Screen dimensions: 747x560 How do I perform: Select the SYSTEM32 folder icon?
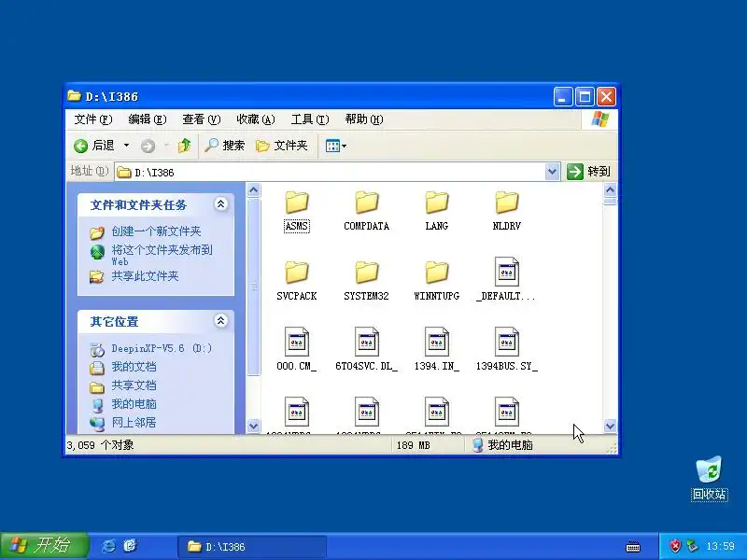point(367,273)
